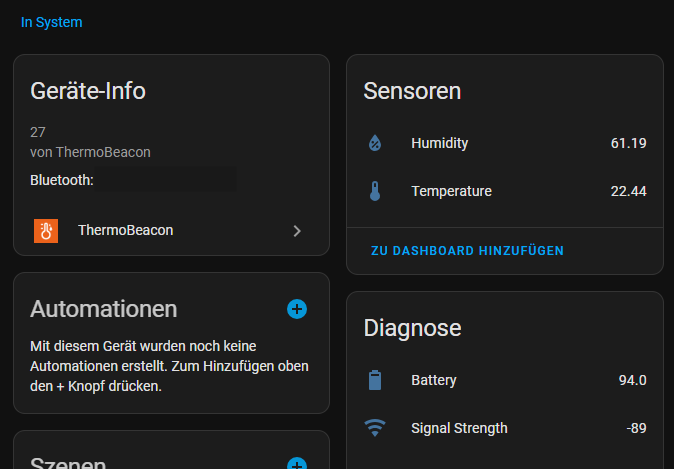Open the Signal Strength diagnostic entity
The width and height of the screenshot is (674, 469).
tap(505, 428)
